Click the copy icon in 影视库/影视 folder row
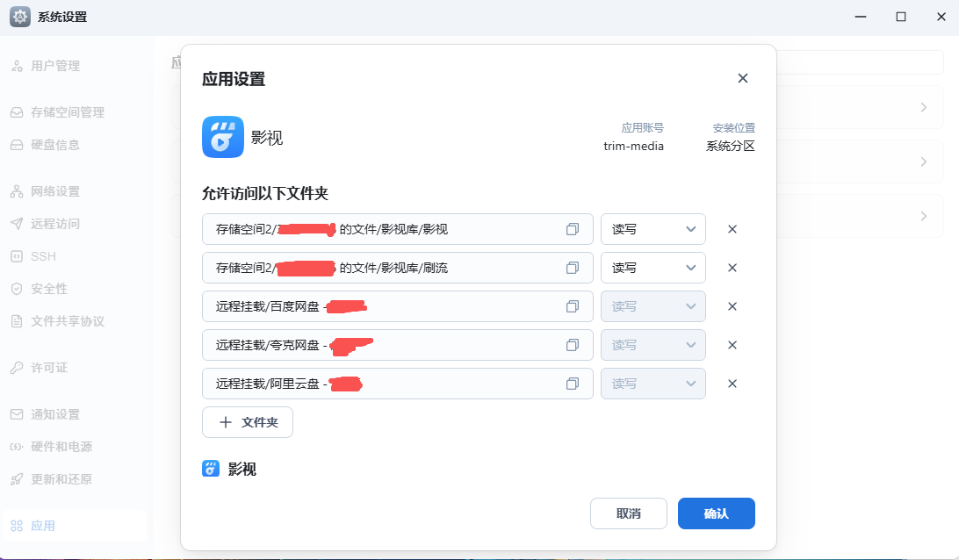This screenshot has width=959, height=560. [573, 229]
